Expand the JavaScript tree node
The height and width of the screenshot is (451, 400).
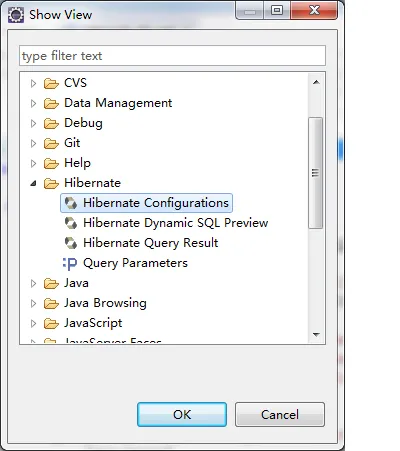pos(33,323)
